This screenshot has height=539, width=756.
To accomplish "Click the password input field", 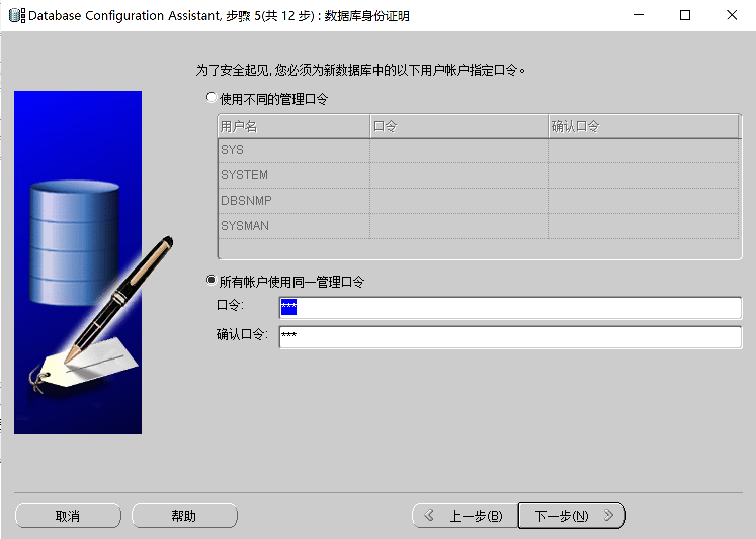I will 510,308.
